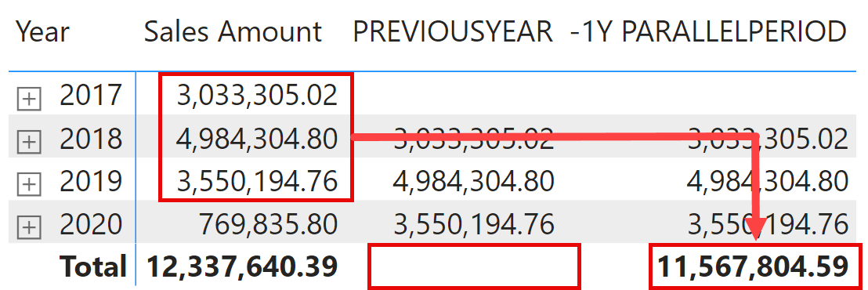Image resolution: width=868 pixels, height=290 pixels.
Task: Select the 2017 Sales Amount cell 3,033,305.02
Action: click(257, 95)
